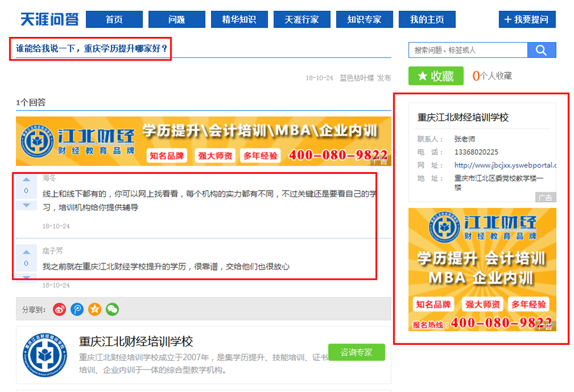
Task: Switch to the 天涯行家 tab
Action: tap(302, 19)
